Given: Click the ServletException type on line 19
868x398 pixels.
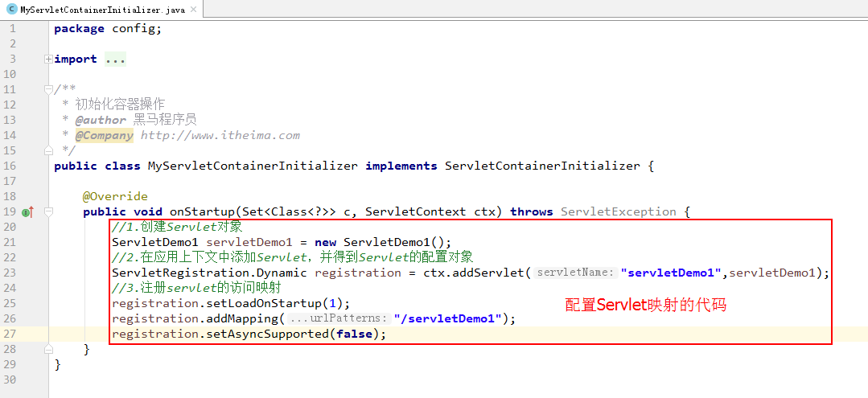Looking at the screenshot, I should (619, 212).
